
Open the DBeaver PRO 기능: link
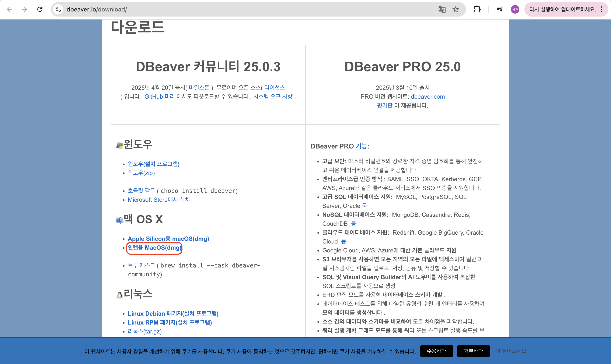click(x=363, y=146)
